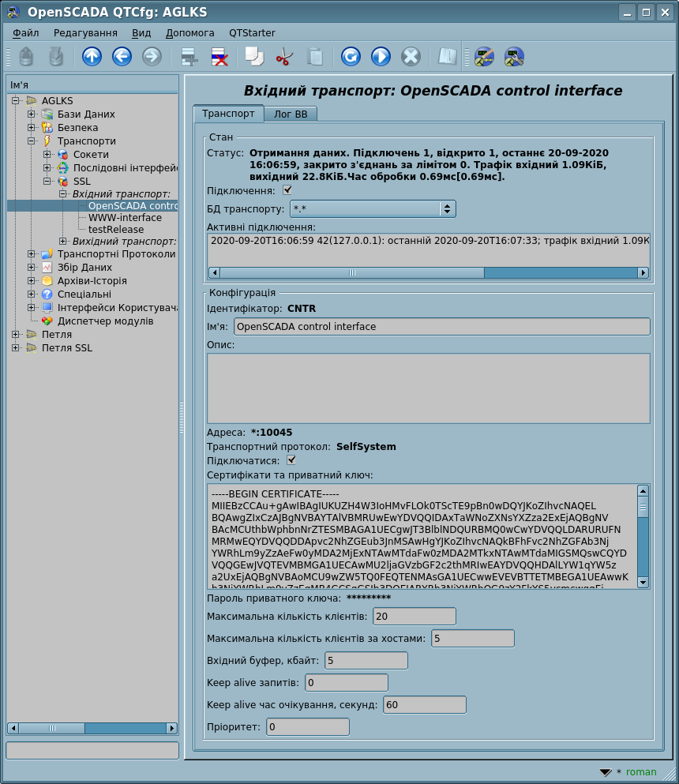Go up one level with the up arrow

[x=92, y=57]
